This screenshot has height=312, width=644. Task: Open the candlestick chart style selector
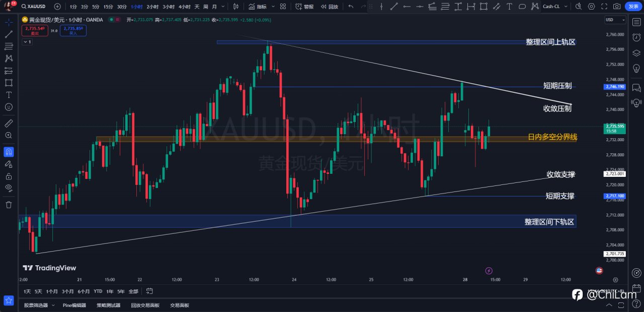click(236, 7)
